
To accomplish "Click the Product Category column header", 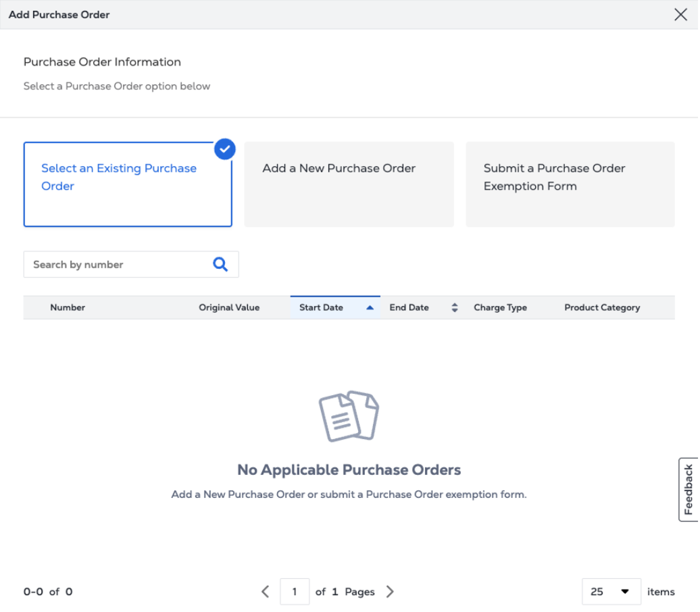I will click(602, 307).
